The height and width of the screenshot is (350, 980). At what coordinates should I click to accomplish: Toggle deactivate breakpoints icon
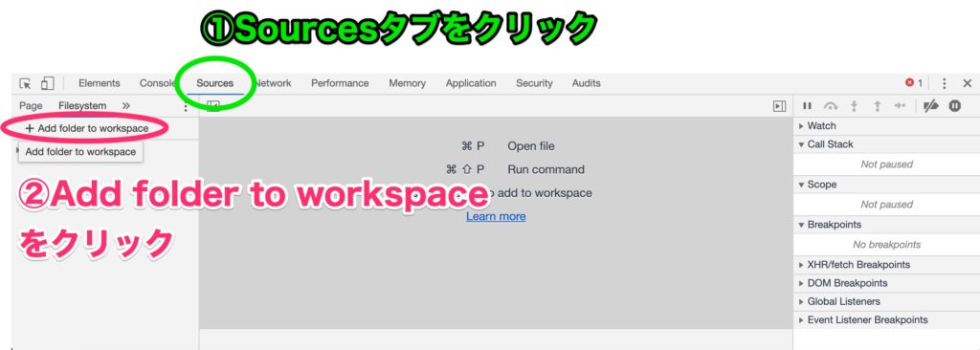coord(930,106)
